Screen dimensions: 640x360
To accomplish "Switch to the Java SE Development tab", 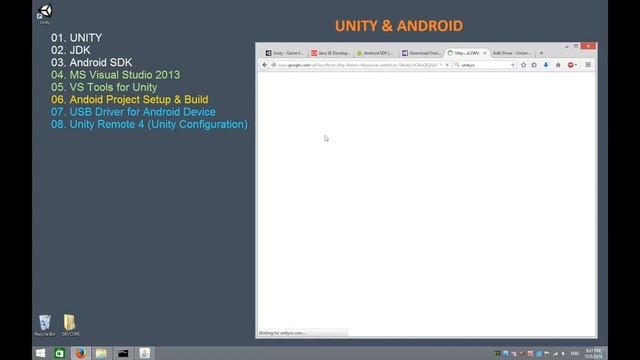I will [x=330, y=53].
